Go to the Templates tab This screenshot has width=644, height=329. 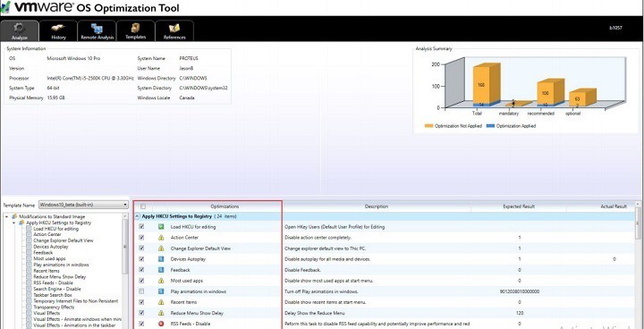coord(136,30)
